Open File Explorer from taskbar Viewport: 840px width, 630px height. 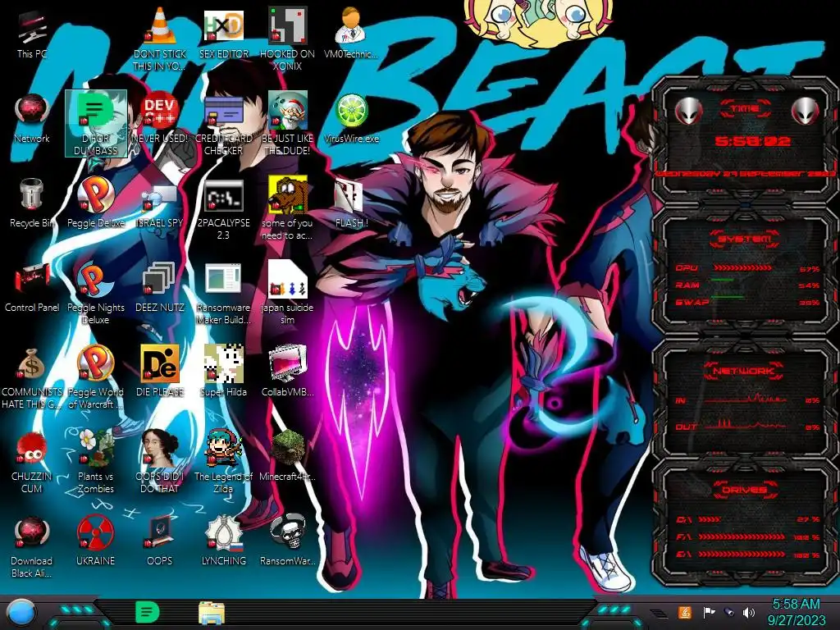[212, 614]
